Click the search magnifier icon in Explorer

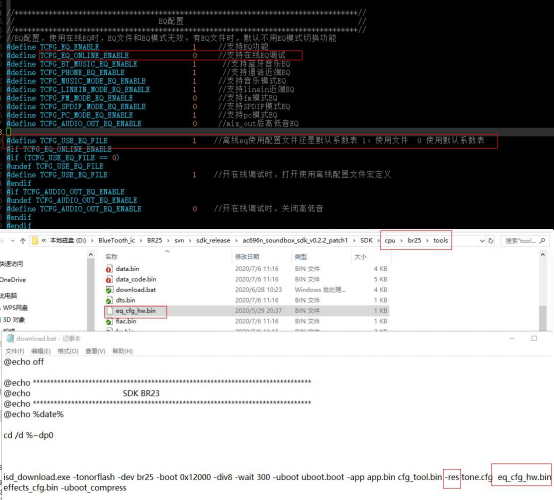(542, 241)
